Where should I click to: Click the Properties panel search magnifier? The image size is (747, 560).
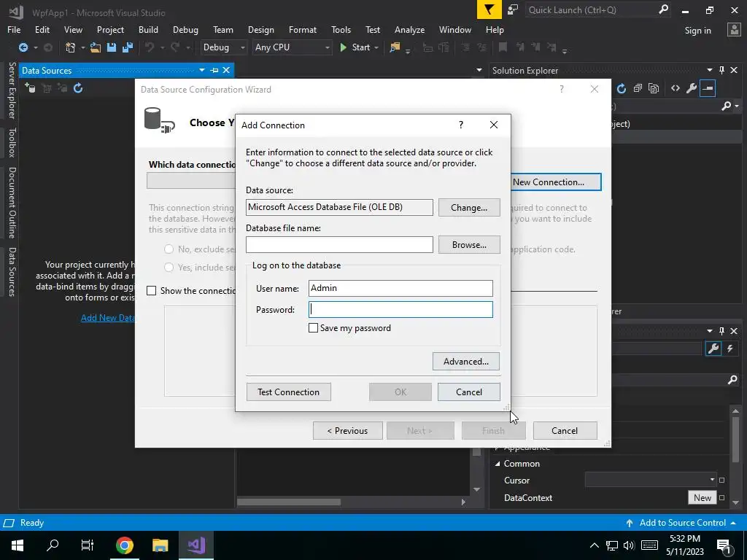point(732,380)
